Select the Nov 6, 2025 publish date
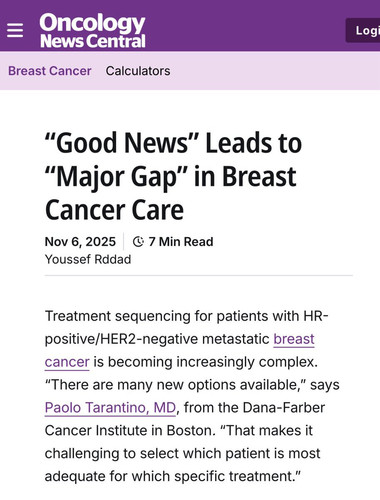 (80, 242)
